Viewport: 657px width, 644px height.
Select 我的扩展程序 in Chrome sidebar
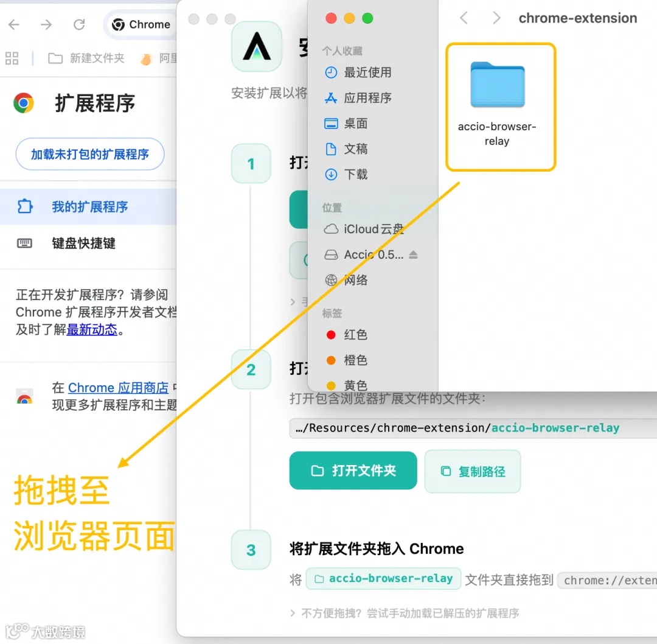[88, 207]
